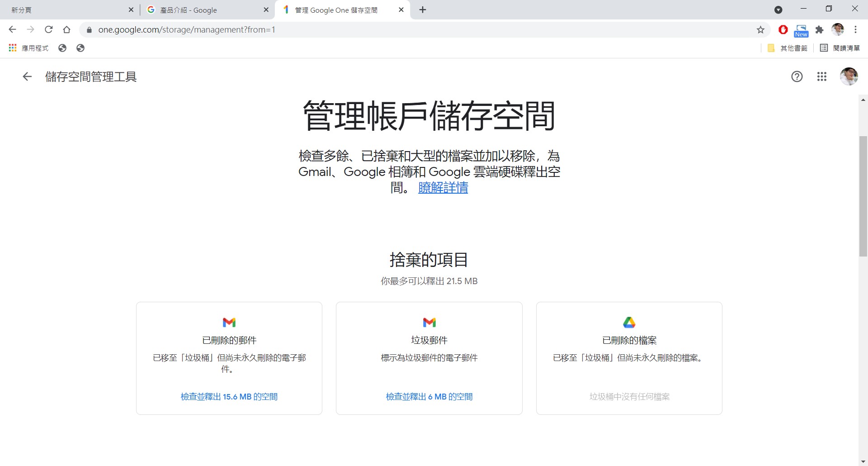The width and height of the screenshot is (868, 466).
Task: Click the 已刪除的郵件 card title
Action: tap(229, 340)
